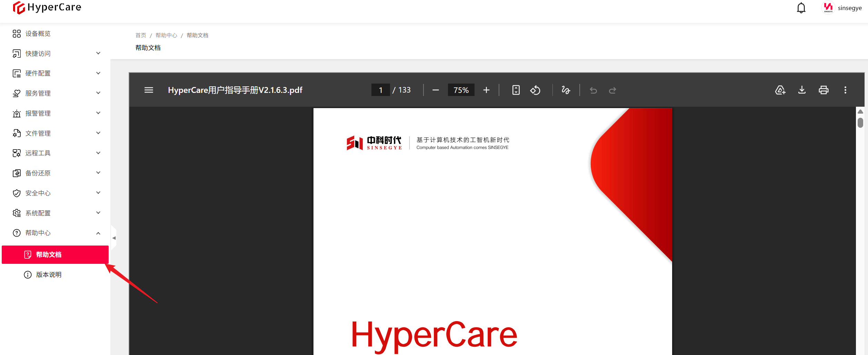Open PDF viewer more actions menu
Screen dimensions: 868x355
click(845, 90)
